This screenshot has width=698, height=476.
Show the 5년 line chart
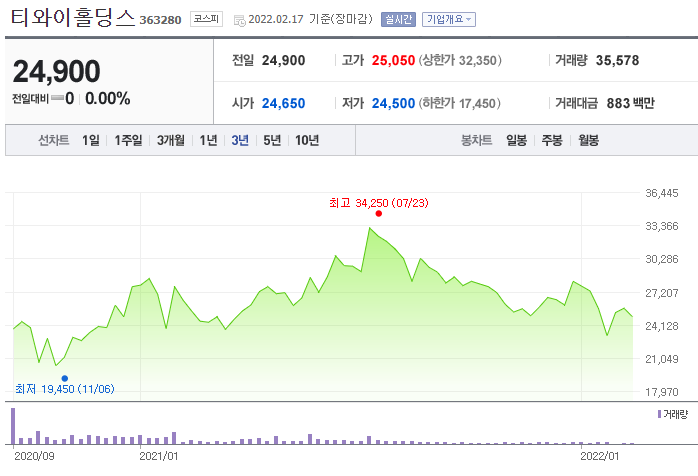(x=272, y=141)
